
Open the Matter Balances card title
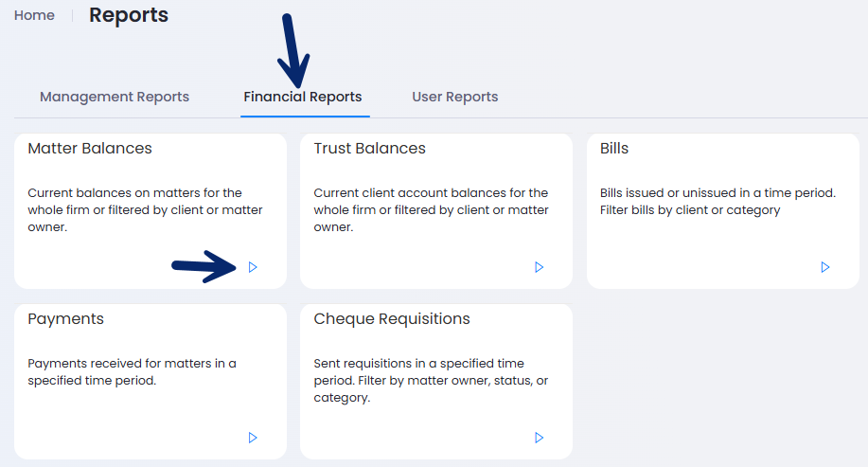pos(90,149)
